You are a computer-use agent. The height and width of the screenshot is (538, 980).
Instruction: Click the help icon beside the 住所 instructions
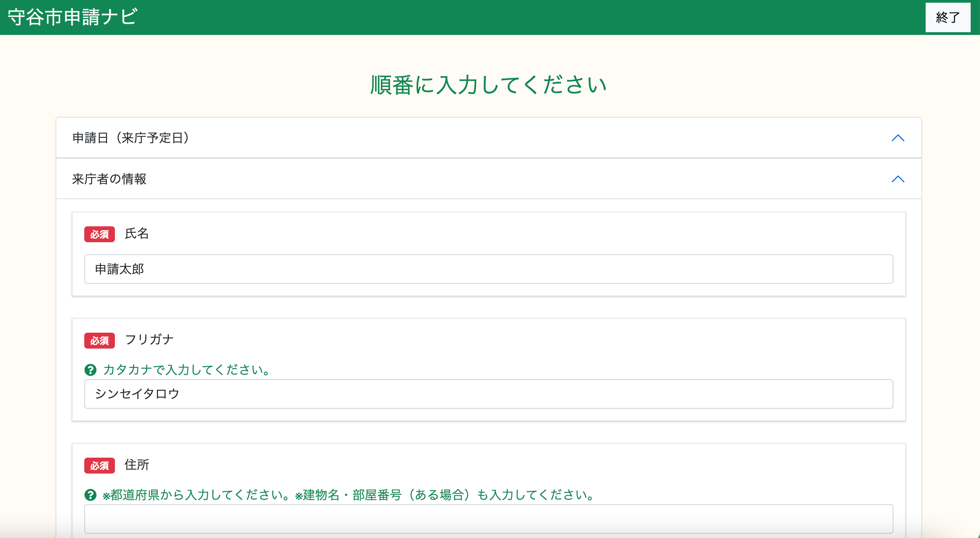click(90, 495)
